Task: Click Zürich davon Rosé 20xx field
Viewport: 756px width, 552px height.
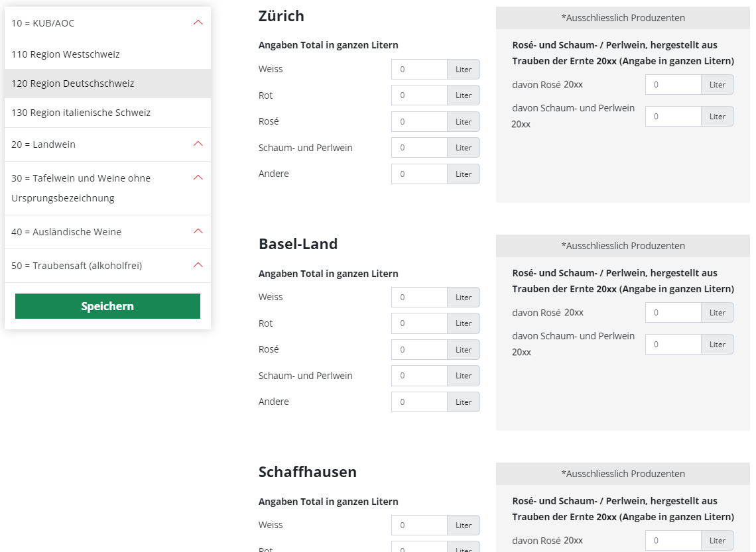Action: coord(673,85)
